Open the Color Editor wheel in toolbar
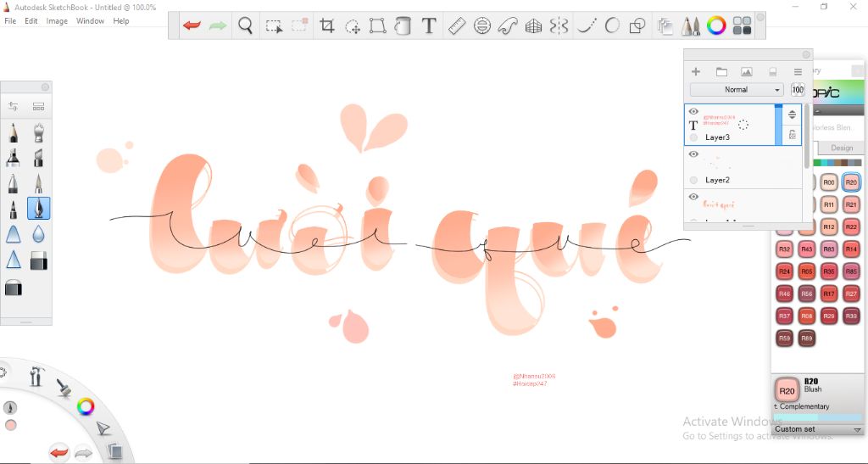 click(716, 25)
